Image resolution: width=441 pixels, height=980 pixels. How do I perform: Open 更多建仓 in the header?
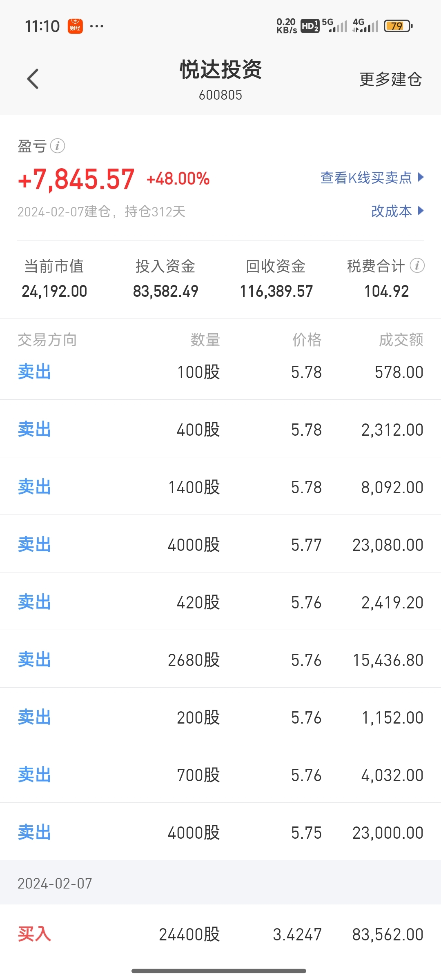390,79
